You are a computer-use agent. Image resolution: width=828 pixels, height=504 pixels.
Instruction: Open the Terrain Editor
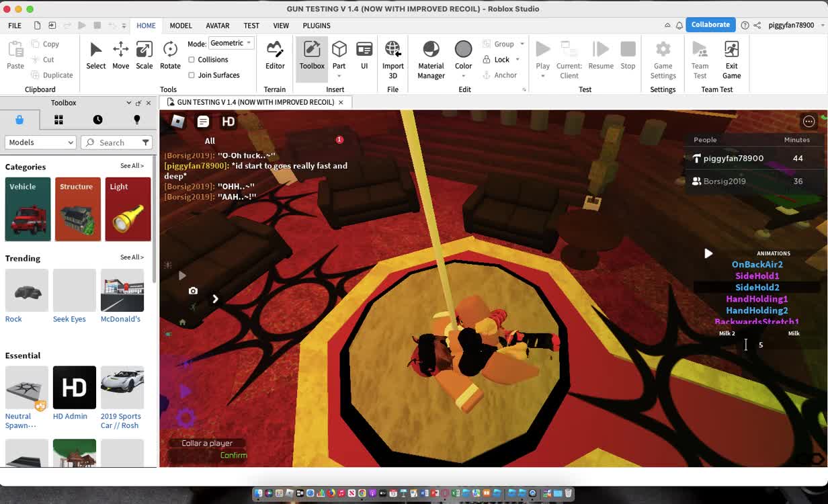tap(275, 55)
